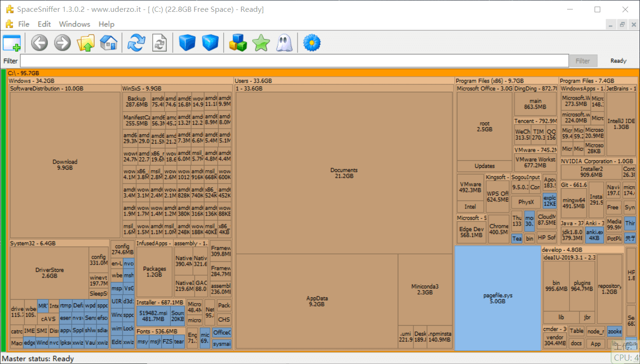Select the main 863.5MB block
The image size is (640, 364).
click(x=535, y=104)
